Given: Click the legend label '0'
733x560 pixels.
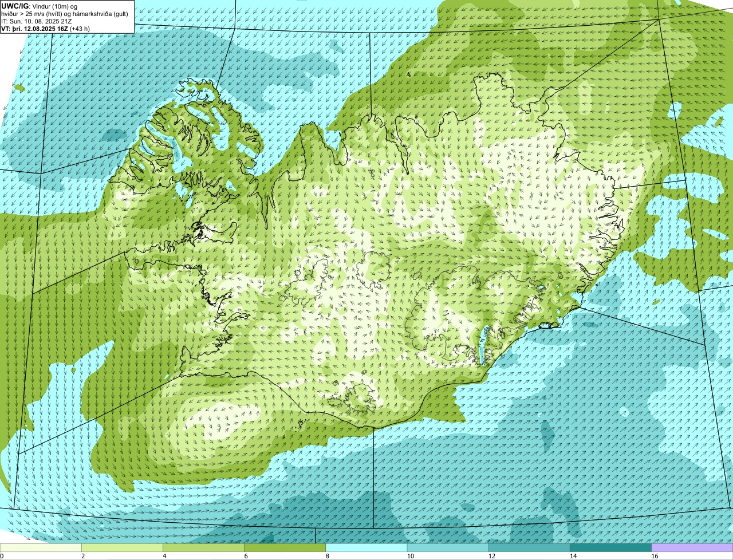Looking at the screenshot, I should pos(2,556).
